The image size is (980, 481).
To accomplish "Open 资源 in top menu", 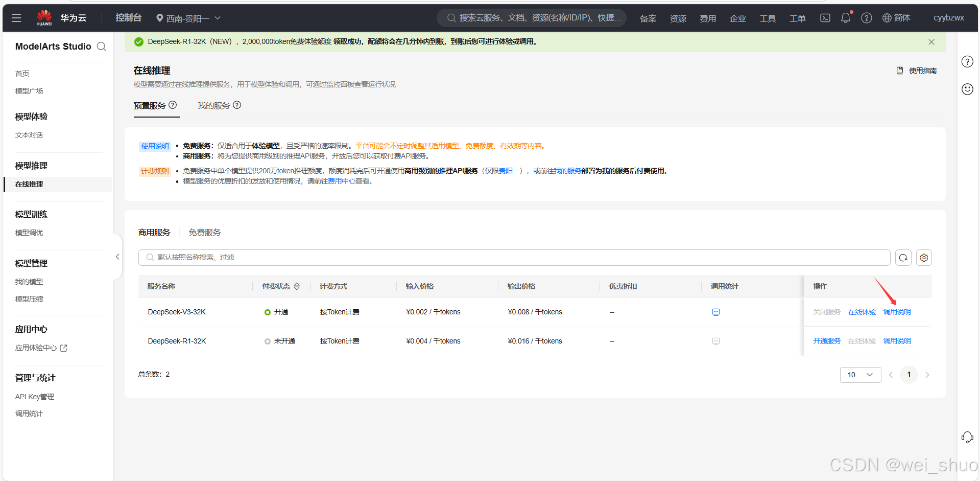I will tap(678, 18).
